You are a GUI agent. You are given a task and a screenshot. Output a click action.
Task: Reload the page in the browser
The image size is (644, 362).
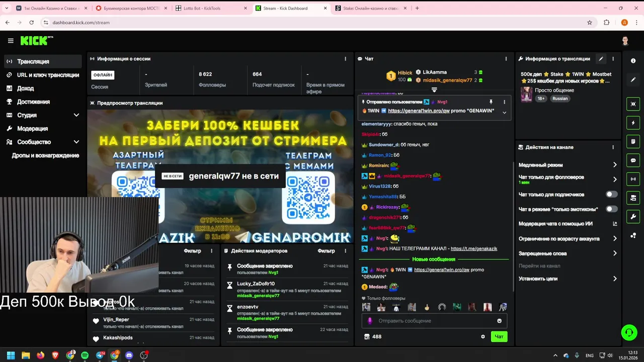[x=31, y=23]
